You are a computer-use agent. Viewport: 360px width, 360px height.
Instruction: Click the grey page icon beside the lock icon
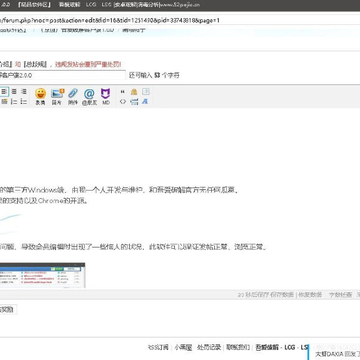(146, 92)
